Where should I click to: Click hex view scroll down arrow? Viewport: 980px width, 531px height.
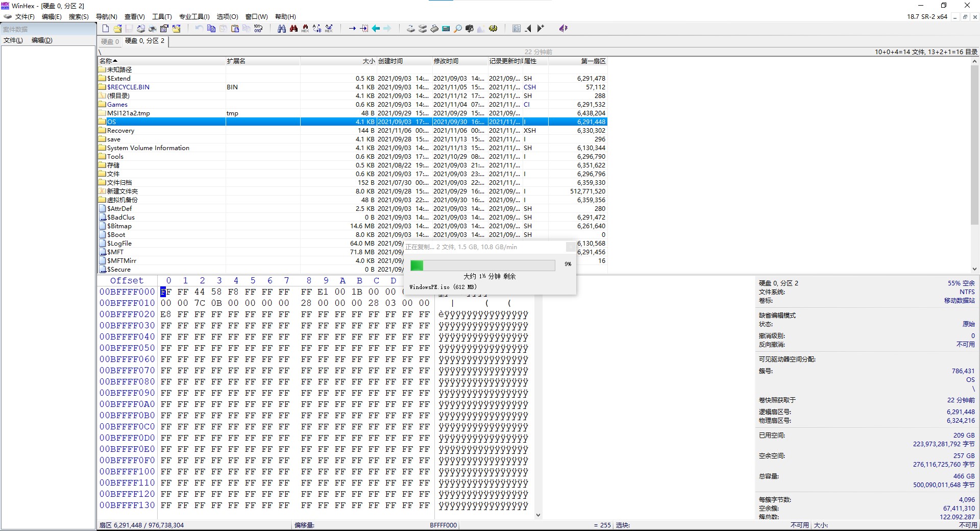pyautogui.click(x=538, y=515)
